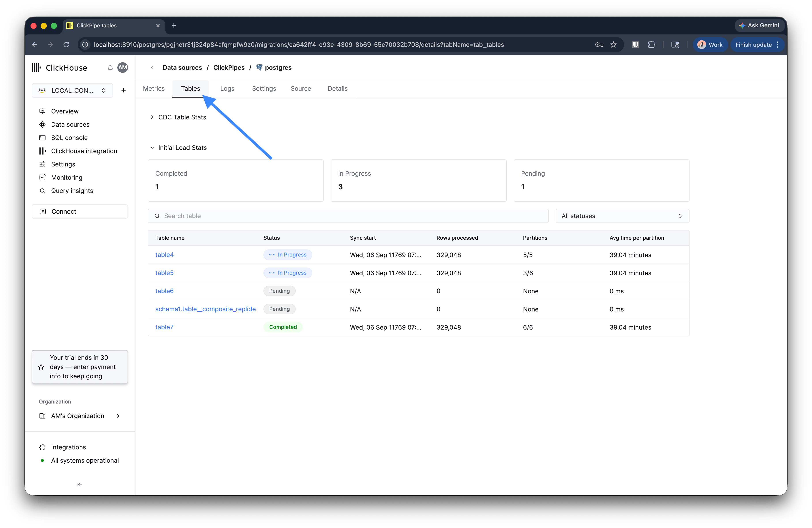Open browser extensions puzzle icon
The image size is (812, 528).
[651, 45]
